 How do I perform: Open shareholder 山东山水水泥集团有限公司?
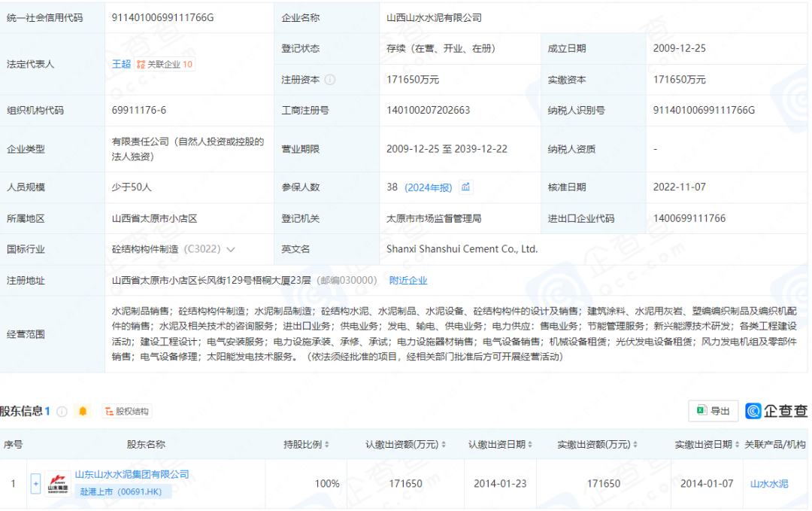(x=132, y=475)
